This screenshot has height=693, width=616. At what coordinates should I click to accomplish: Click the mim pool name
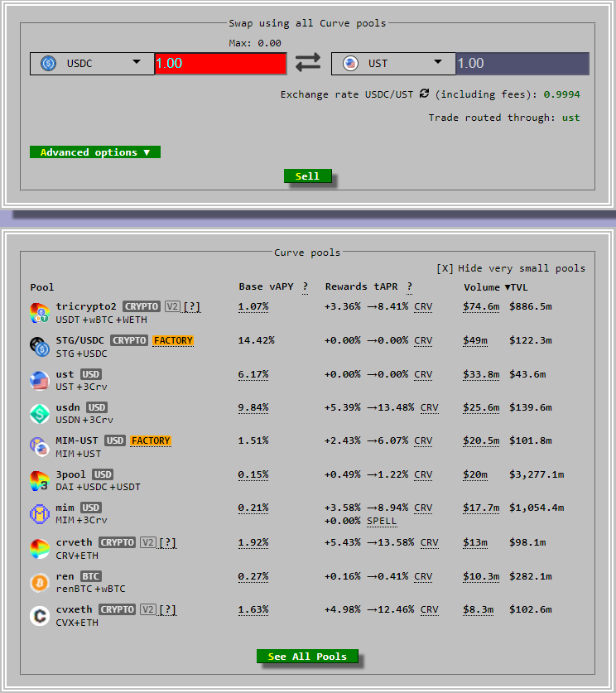65,508
